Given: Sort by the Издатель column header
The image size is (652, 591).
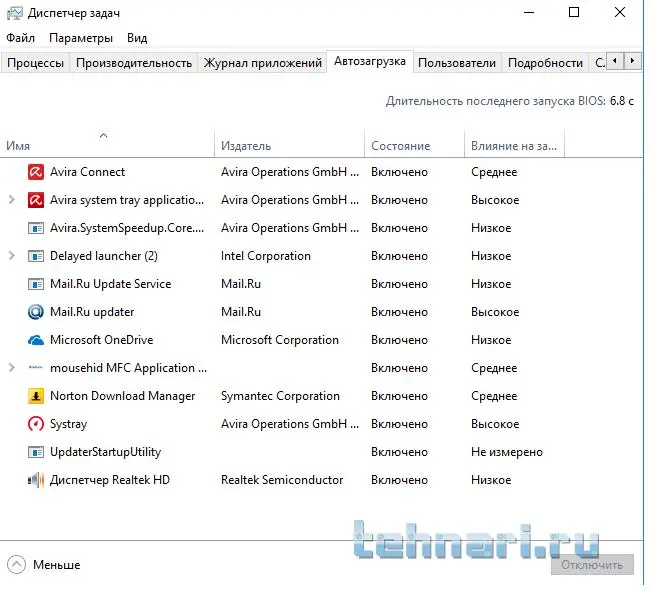Looking at the screenshot, I should (289, 144).
